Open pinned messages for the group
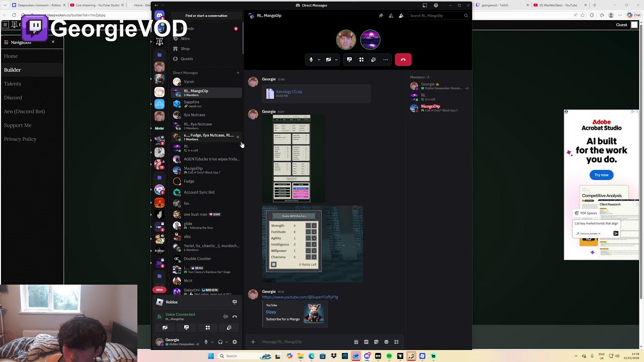This screenshot has height=362, width=644. 381,16
